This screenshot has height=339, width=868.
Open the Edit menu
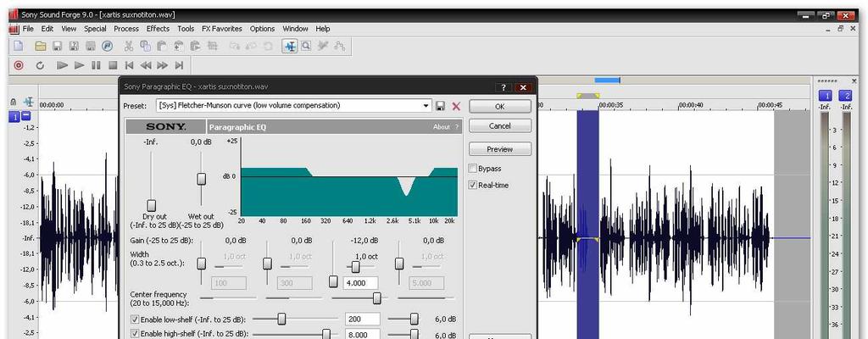point(47,29)
